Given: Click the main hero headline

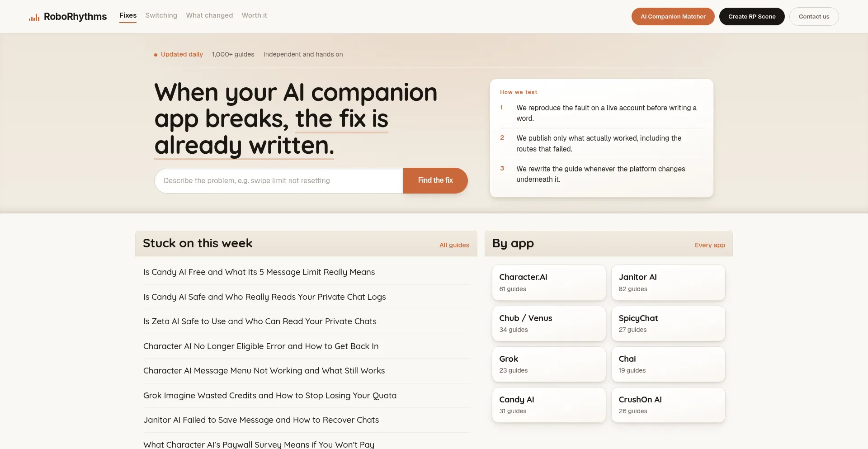Looking at the screenshot, I should tap(296, 119).
